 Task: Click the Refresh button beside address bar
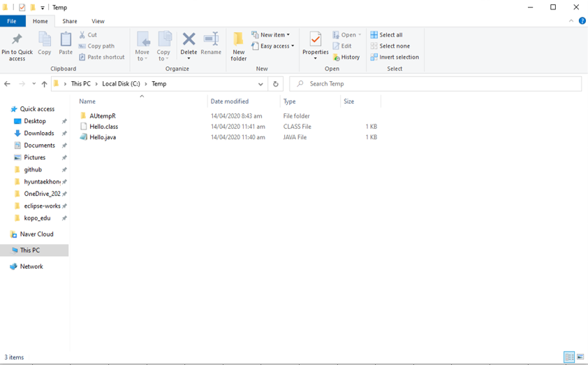point(276,84)
